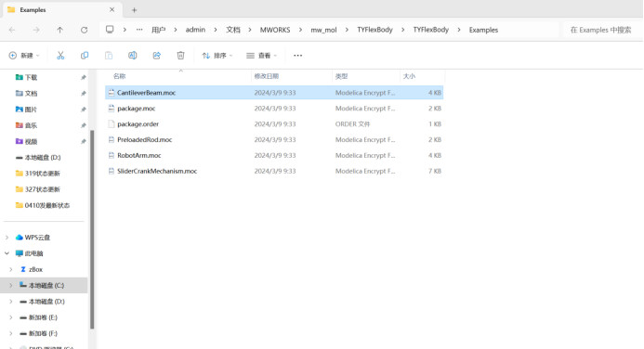Click pin icon next to 下载
The height and width of the screenshot is (349, 644).
(84, 78)
